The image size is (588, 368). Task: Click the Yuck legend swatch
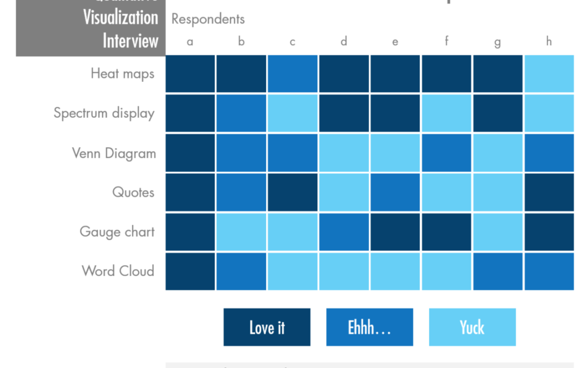click(473, 327)
